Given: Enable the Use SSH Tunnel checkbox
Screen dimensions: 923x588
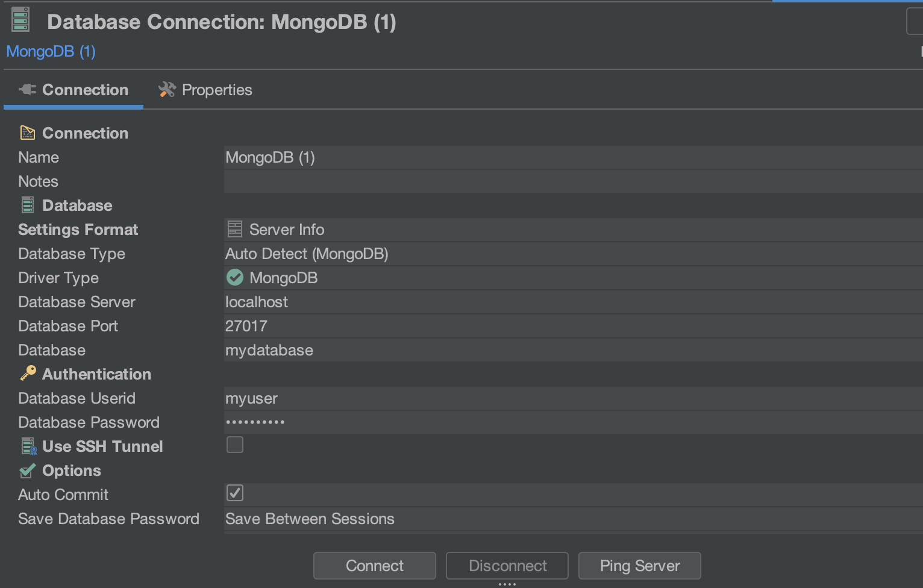Looking at the screenshot, I should tap(235, 445).
